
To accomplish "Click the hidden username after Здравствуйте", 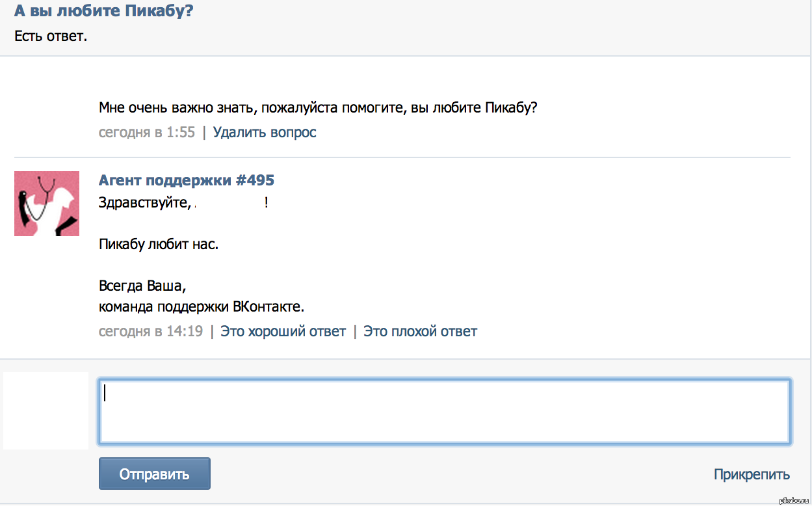I will (228, 203).
